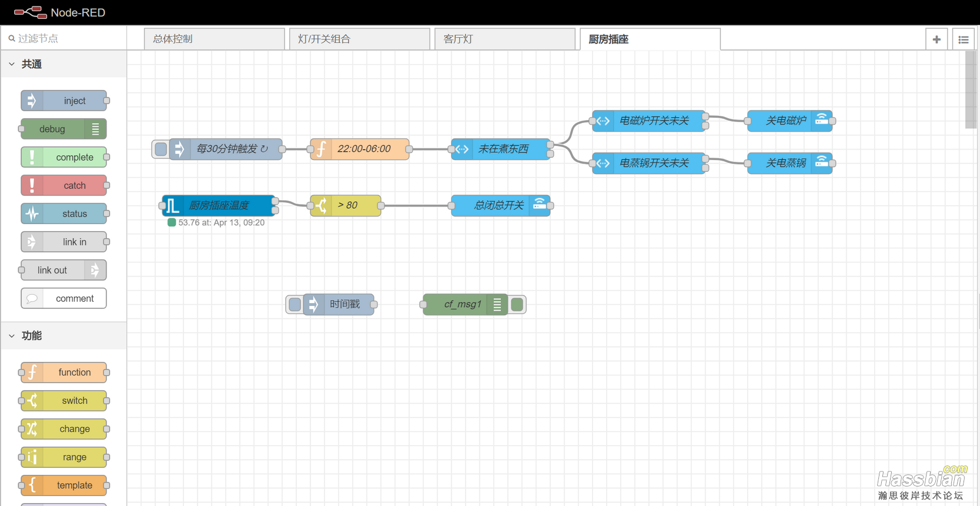Select the debug node in palette
This screenshot has width=980, height=506.
(x=63, y=129)
